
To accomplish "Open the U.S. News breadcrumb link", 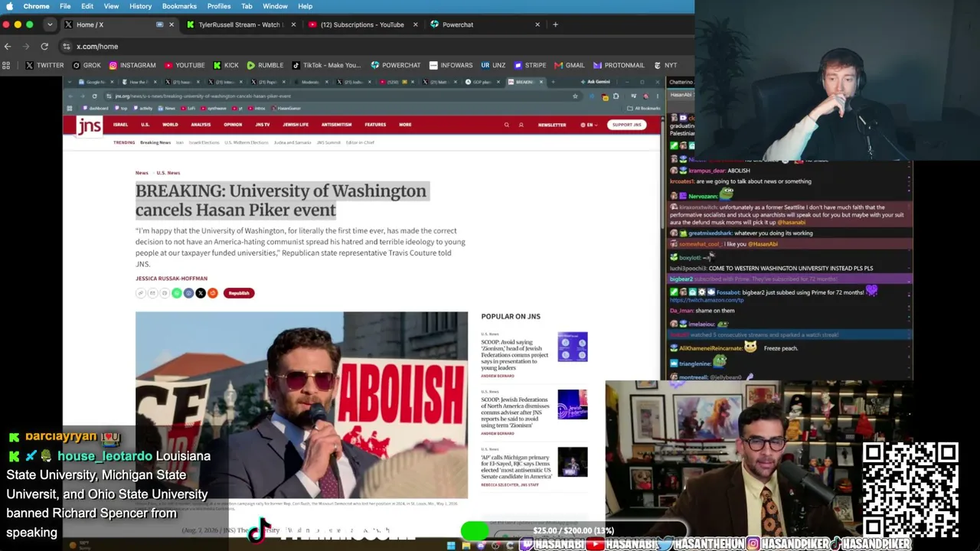I will point(168,173).
